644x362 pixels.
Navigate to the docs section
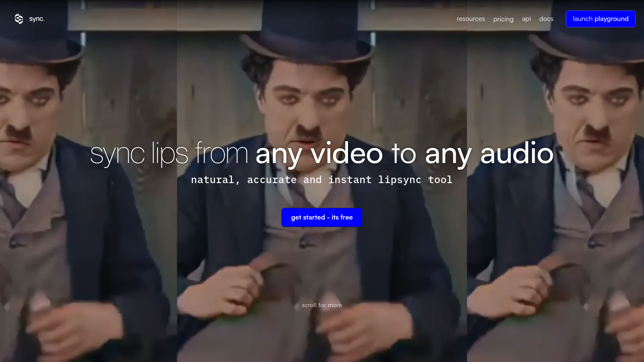click(546, 19)
